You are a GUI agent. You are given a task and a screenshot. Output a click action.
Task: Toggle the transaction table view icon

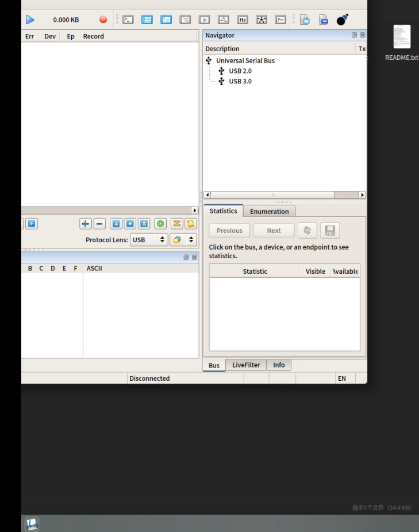tap(147, 20)
